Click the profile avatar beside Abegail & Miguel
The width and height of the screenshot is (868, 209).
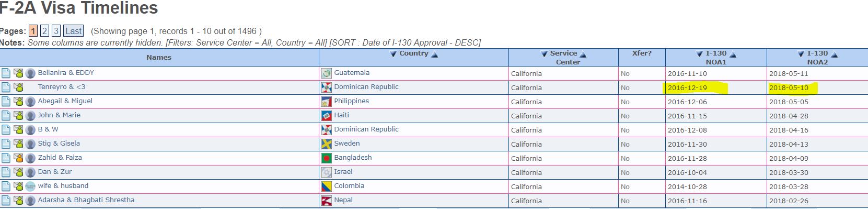30,102
